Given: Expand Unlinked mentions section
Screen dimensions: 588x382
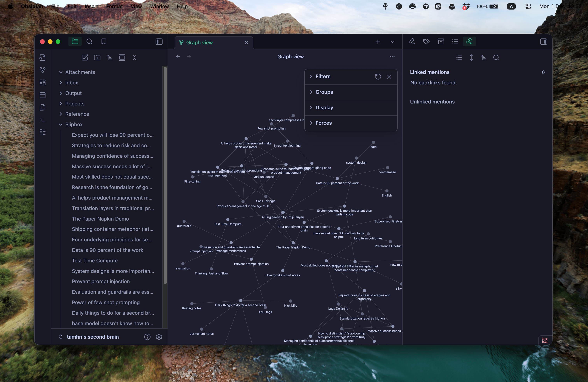Looking at the screenshot, I should click(x=432, y=102).
